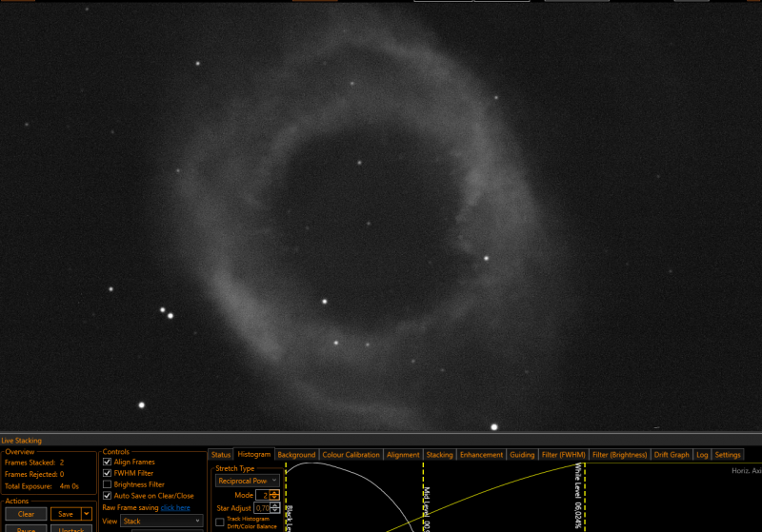This screenshot has height=532, width=762.
Task: Click the Pause stacking button
Action: tap(26, 528)
